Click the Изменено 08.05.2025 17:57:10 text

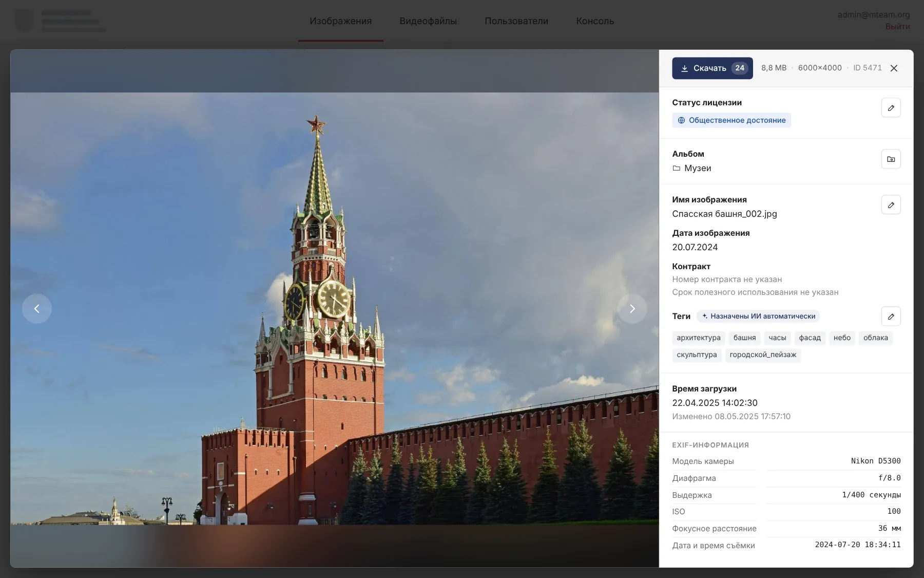731,417
